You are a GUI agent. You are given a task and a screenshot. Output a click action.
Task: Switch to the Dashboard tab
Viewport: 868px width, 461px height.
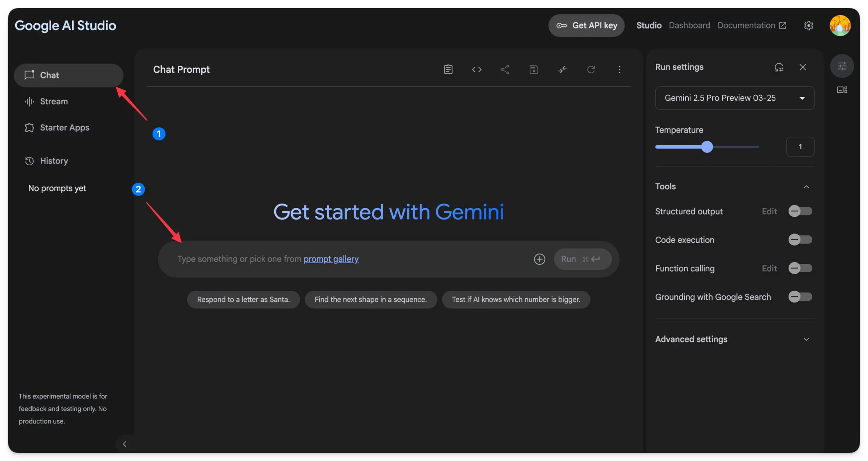(689, 25)
